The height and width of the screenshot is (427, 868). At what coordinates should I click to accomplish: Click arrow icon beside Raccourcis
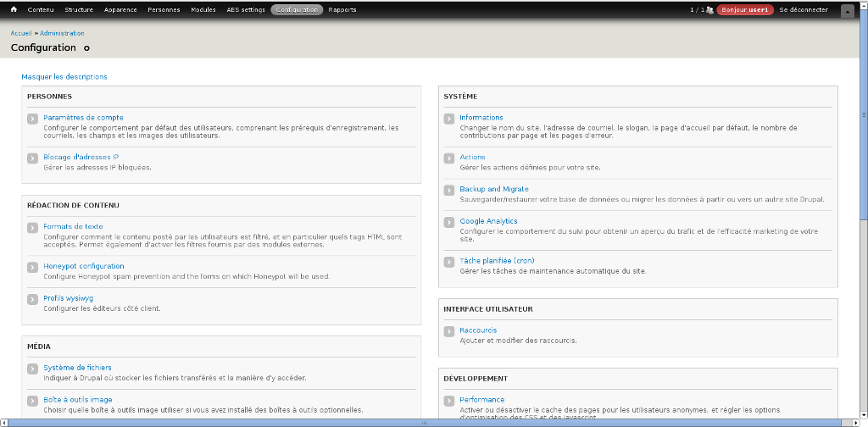pos(449,332)
